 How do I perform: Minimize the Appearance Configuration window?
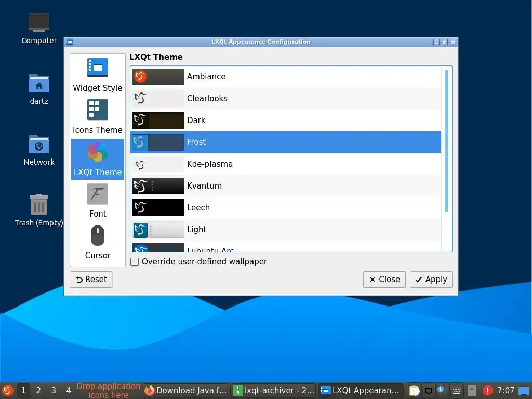(436, 42)
